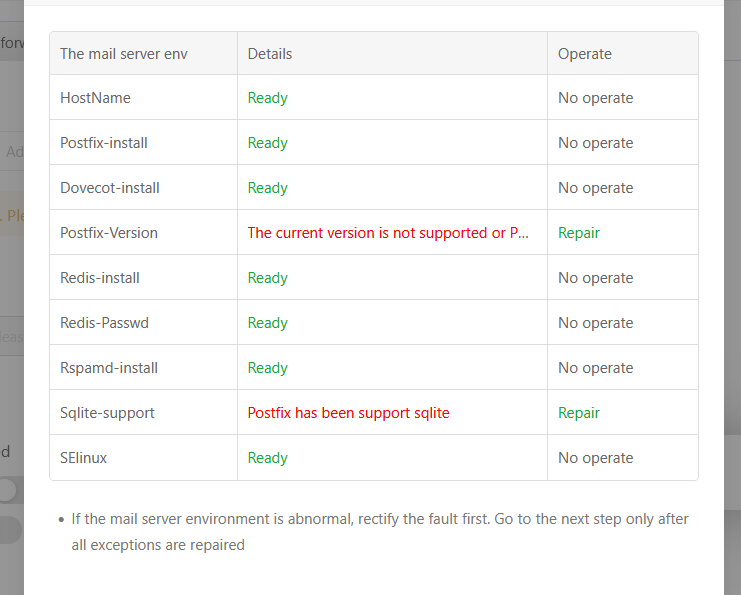The image size is (741, 595).
Task: Click the Operate column header
Action: [x=584, y=54]
